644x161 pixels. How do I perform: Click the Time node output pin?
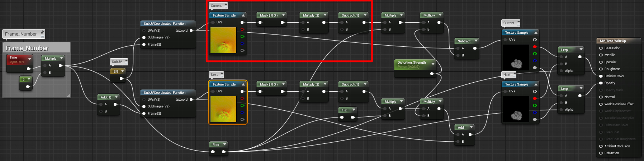28,69
